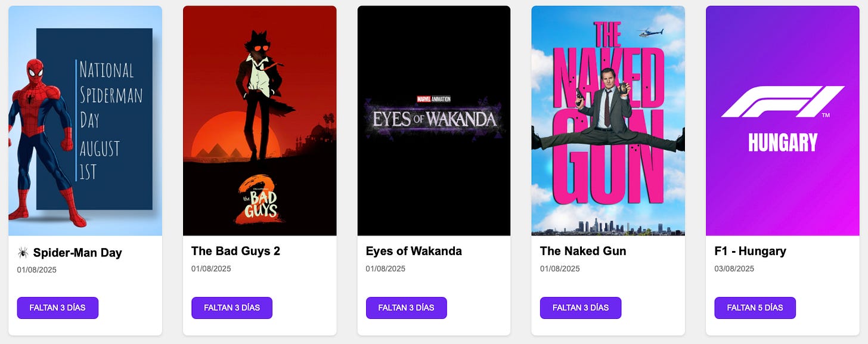Click the Marvel Animation logo on poster
Image resolution: width=868 pixels, height=344 pixels.
tap(433, 99)
